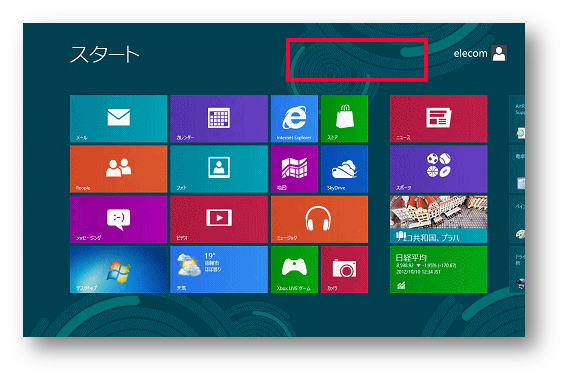Screen dimensions: 567x379
Task: Open the Sports tile
Action: click(x=439, y=169)
